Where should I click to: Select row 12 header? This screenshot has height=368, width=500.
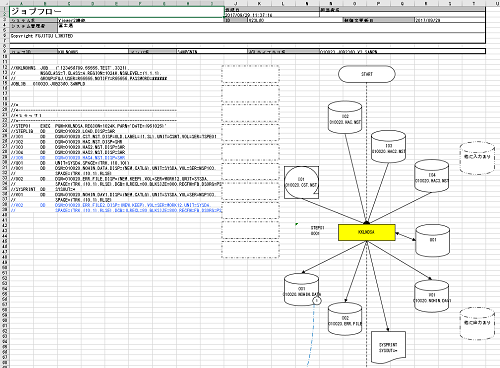(x=5, y=68)
